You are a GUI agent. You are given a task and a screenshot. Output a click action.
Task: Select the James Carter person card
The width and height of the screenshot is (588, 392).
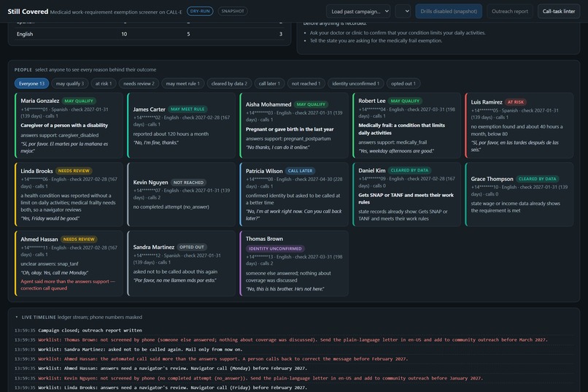[x=181, y=126]
